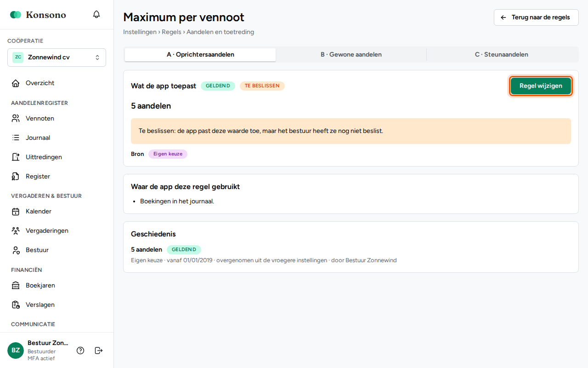Switch to A · Oprichtersaandelen tab

pyautogui.click(x=200, y=55)
